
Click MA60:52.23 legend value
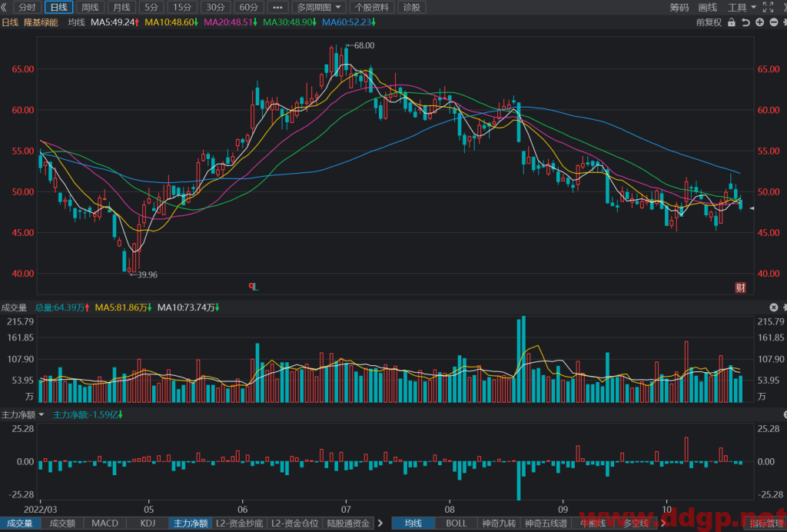349,22
